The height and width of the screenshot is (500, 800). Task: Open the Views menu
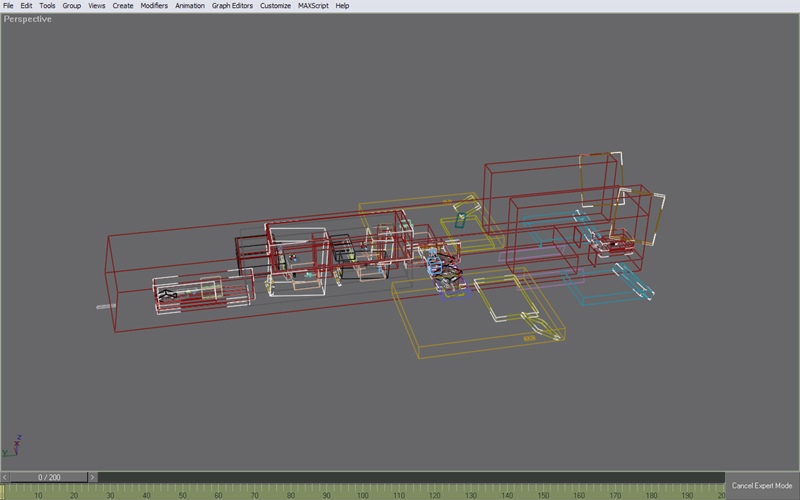[x=97, y=5]
